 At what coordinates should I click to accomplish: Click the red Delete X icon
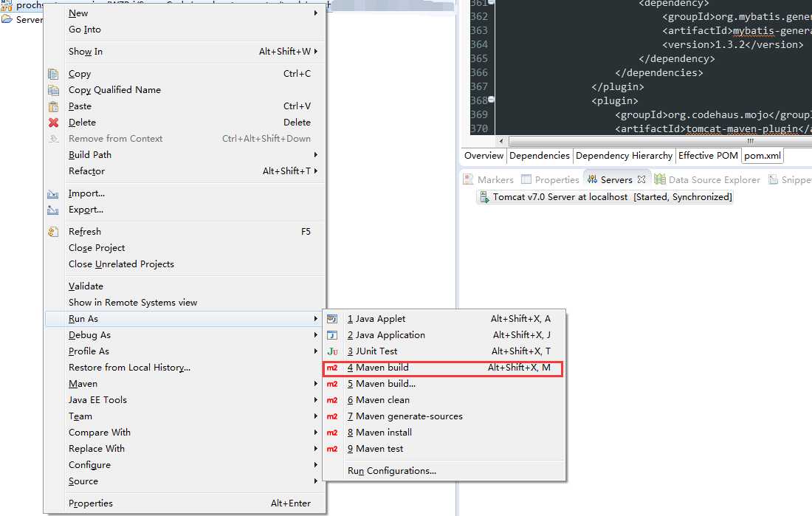point(53,123)
